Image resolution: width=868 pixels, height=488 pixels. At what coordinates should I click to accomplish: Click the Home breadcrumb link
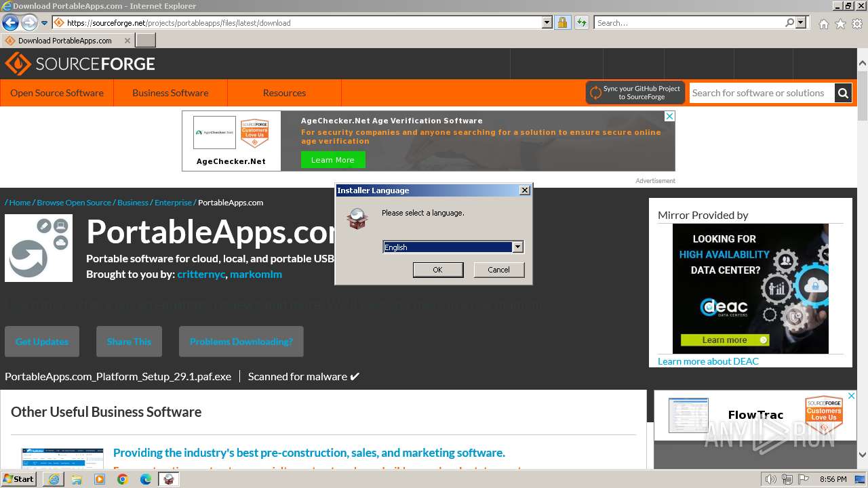point(20,203)
